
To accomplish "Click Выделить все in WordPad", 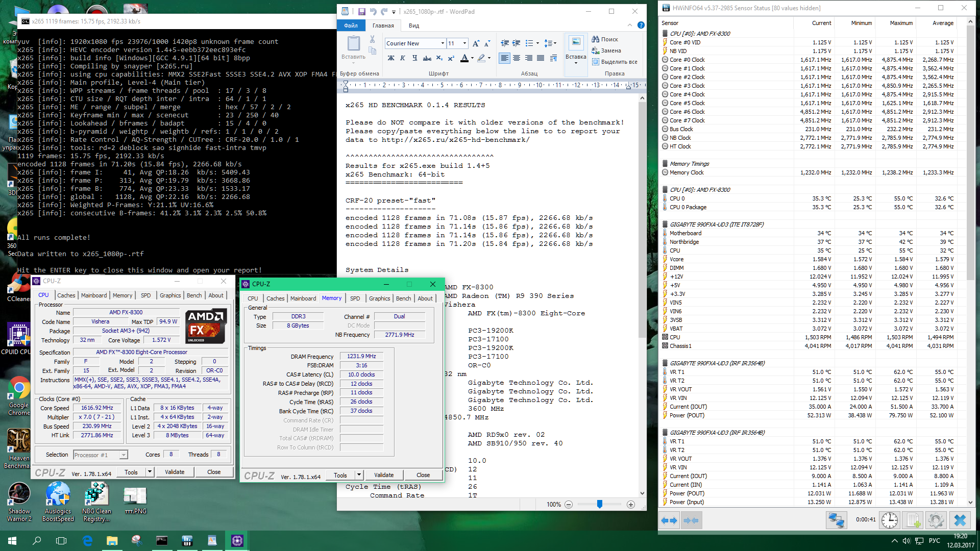I will (615, 62).
